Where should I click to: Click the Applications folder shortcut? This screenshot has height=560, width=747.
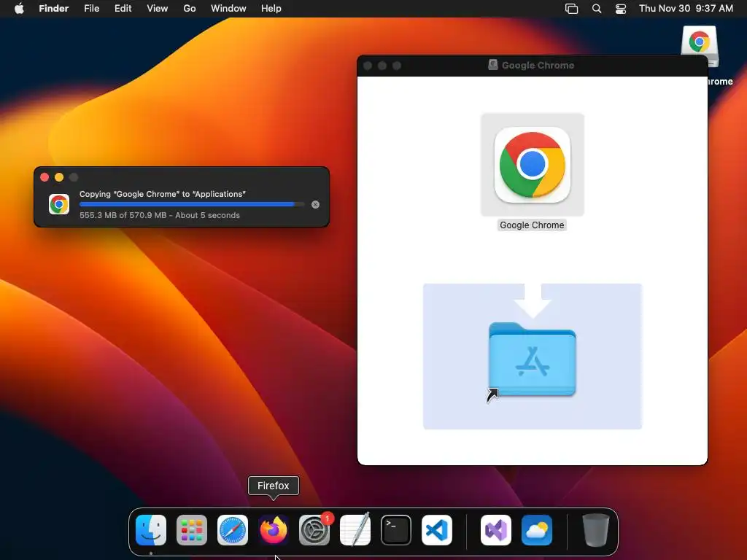[533, 360]
